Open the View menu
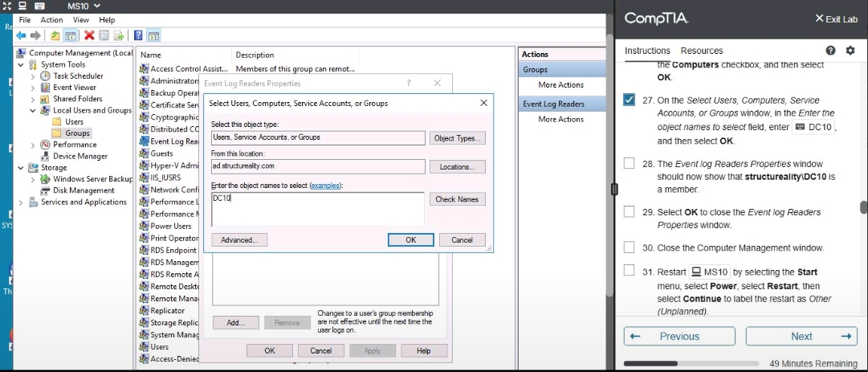The width and height of the screenshot is (868, 372). coord(81,20)
